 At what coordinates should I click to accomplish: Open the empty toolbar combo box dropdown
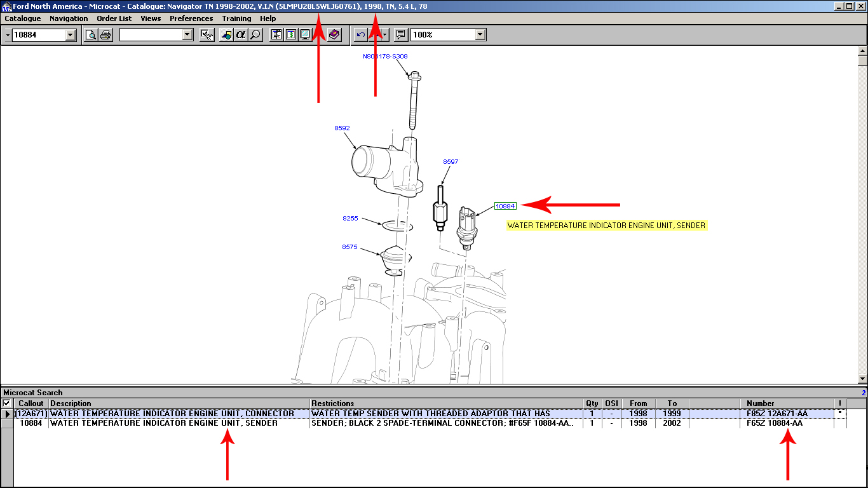187,35
